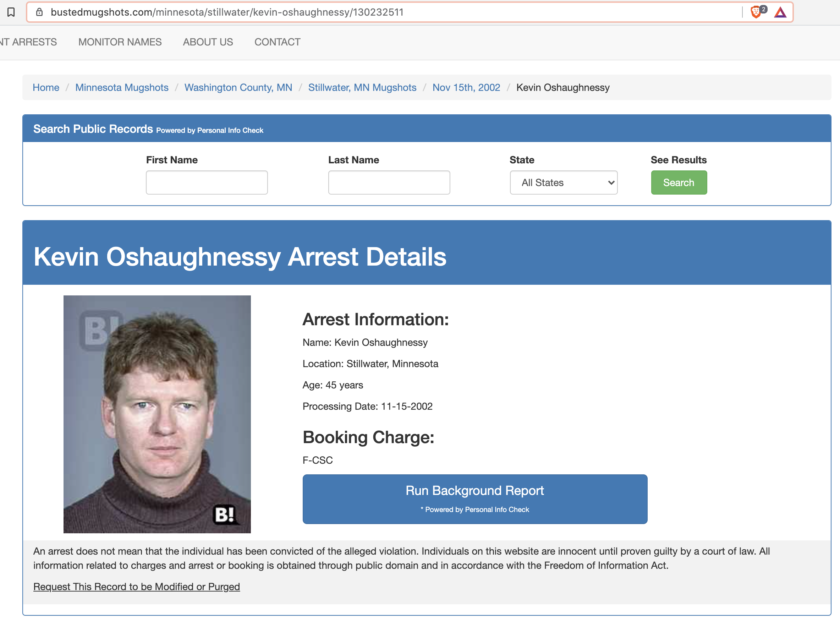Click the Brave Rewards triangle icon

coord(780,12)
